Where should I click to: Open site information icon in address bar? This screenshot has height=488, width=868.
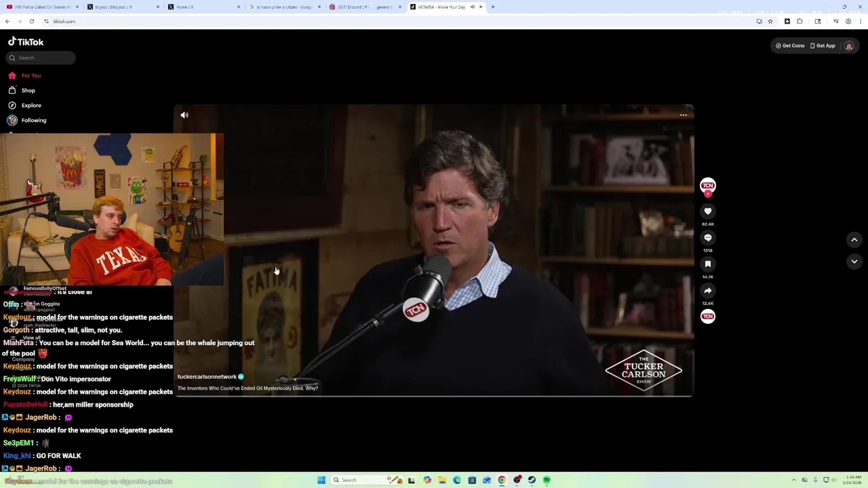tap(46, 21)
